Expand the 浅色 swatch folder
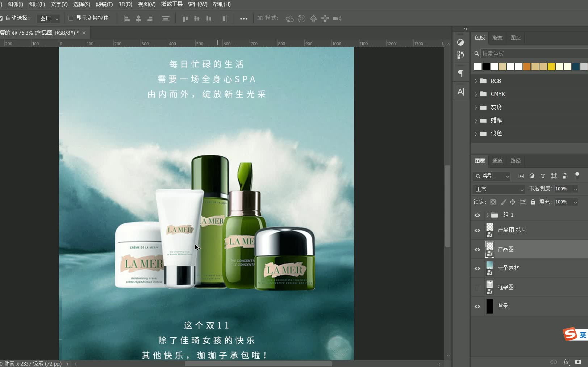The height and width of the screenshot is (367, 588). (x=476, y=134)
